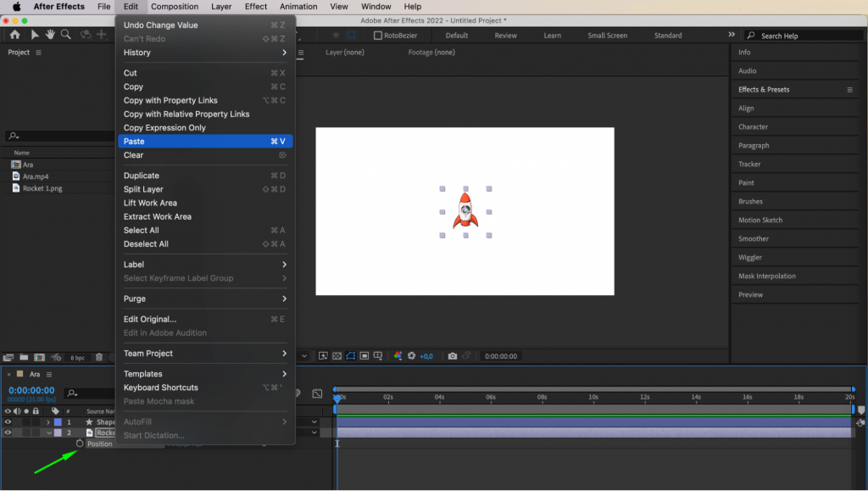Viewport: 868px width, 491px height.
Task: Hide the Rocket layer via its eye toggle
Action: coord(8,432)
